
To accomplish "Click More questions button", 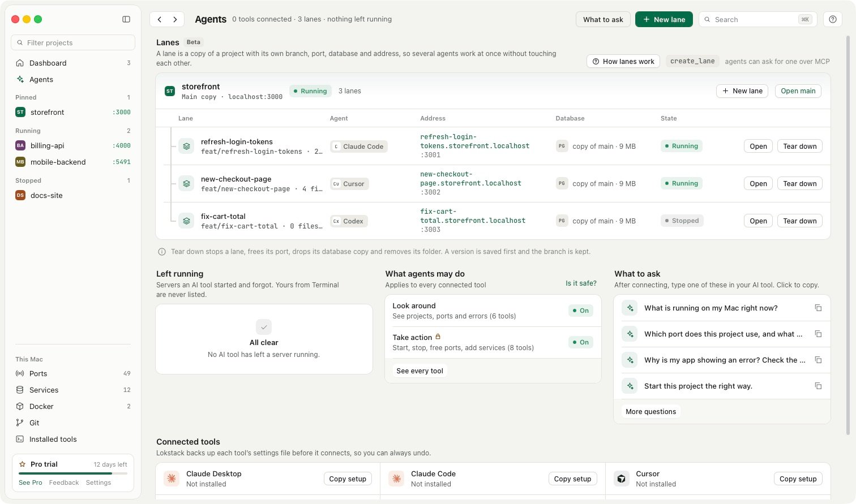I will pyautogui.click(x=650, y=411).
